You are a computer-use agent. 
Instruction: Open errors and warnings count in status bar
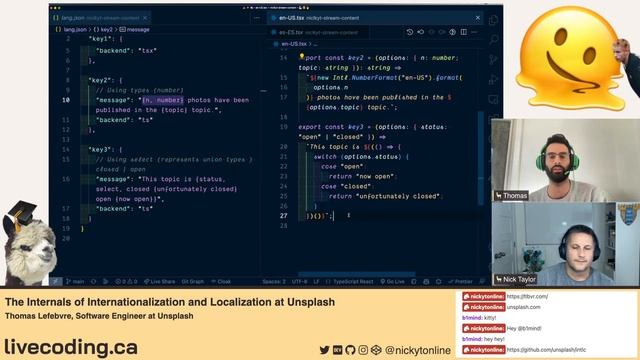[x=126, y=282]
